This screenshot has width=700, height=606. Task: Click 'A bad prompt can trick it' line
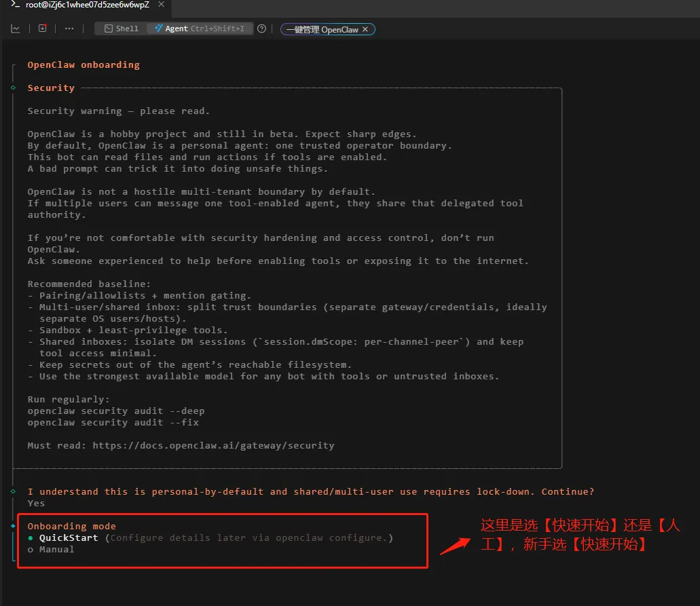pyautogui.click(x=178, y=169)
